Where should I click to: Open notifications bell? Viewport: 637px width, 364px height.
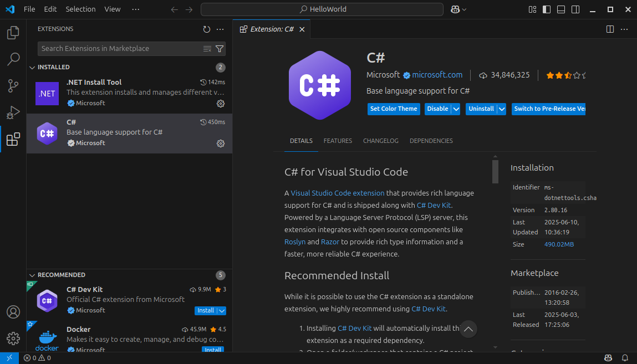pyautogui.click(x=625, y=358)
